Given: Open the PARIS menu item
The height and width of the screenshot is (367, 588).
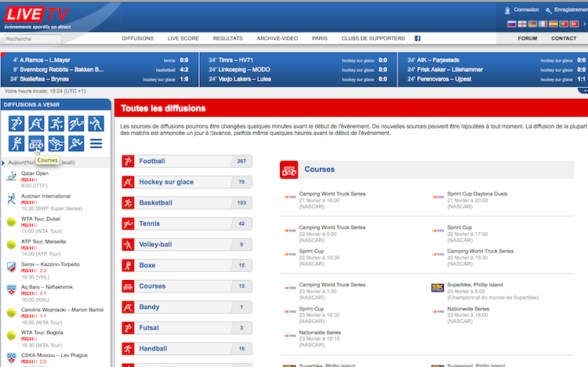Looking at the screenshot, I should pyautogui.click(x=320, y=38).
